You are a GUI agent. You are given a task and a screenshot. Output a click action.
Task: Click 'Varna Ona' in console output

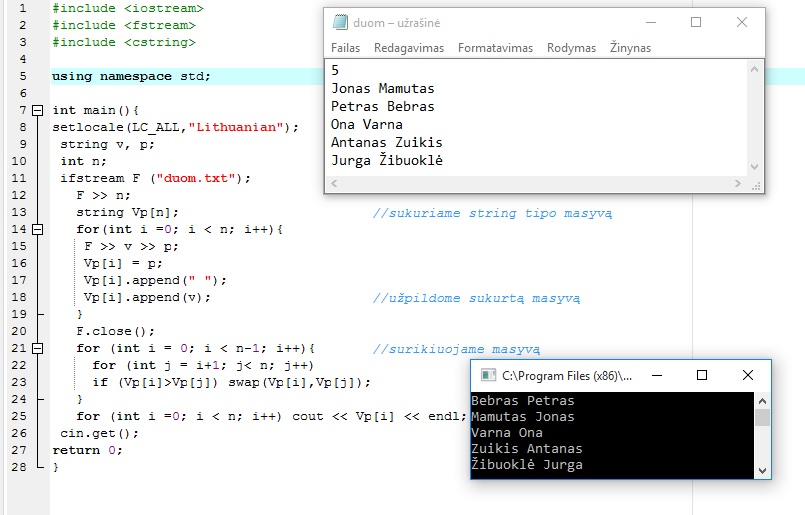pyautogui.click(x=507, y=432)
